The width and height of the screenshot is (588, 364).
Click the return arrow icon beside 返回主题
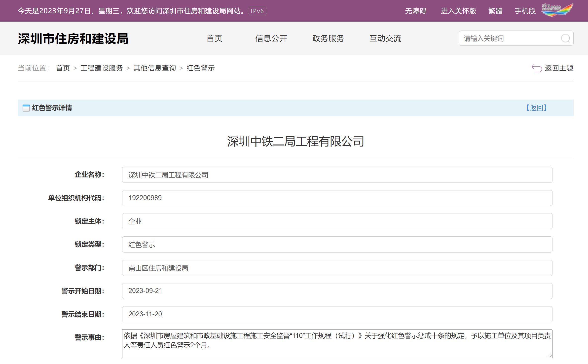point(536,68)
